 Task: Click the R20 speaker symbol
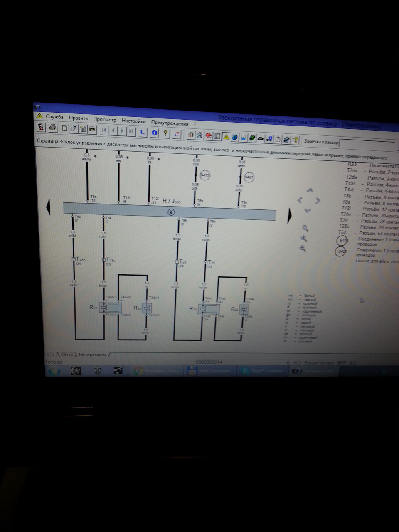click(x=147, y=308)
